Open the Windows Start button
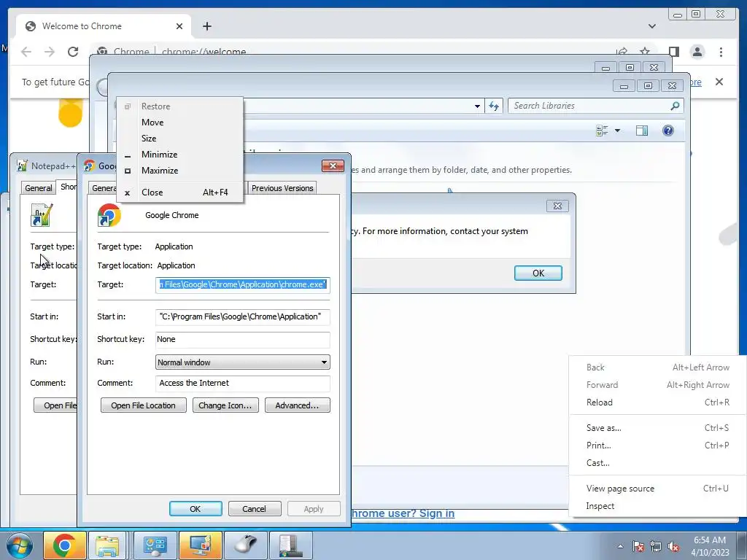 pyautogui.click(x=19, y=545)
